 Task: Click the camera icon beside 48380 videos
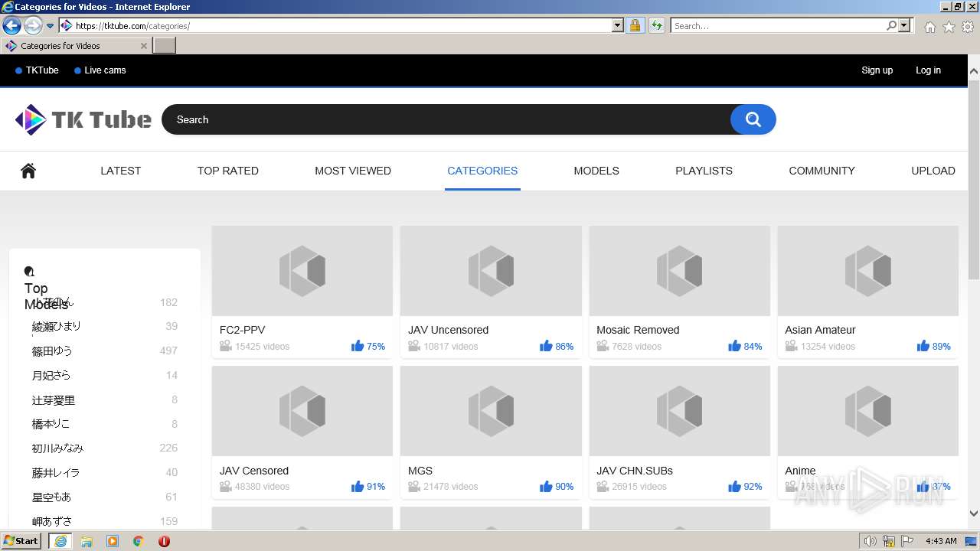(226, 486)
